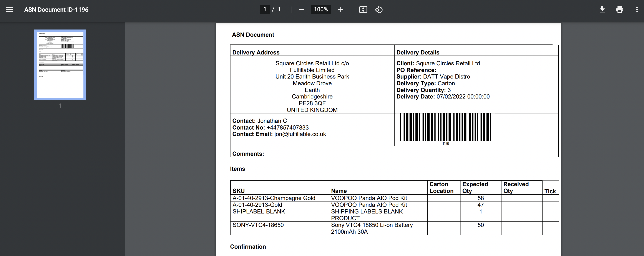Image resolution: width=644 pixels, height=256 pixels.
Task: Click the Items section heading
Action: click(237, 169)
